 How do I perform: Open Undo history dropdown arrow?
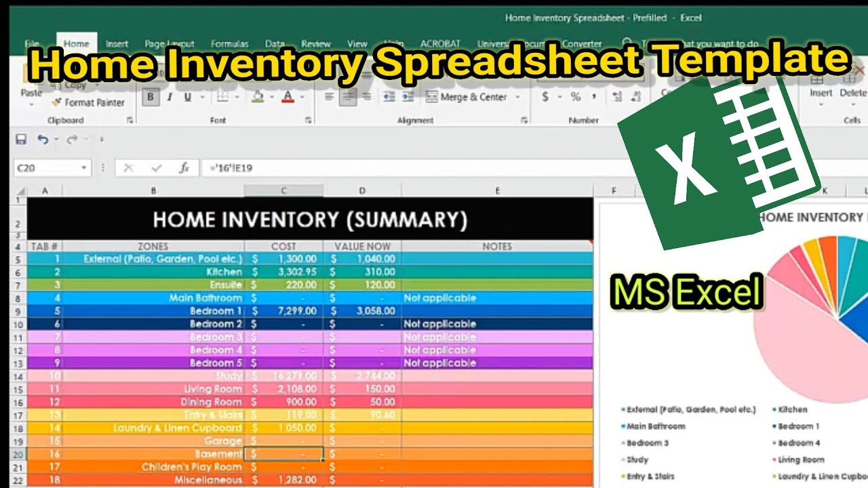(x=56, y=140)
